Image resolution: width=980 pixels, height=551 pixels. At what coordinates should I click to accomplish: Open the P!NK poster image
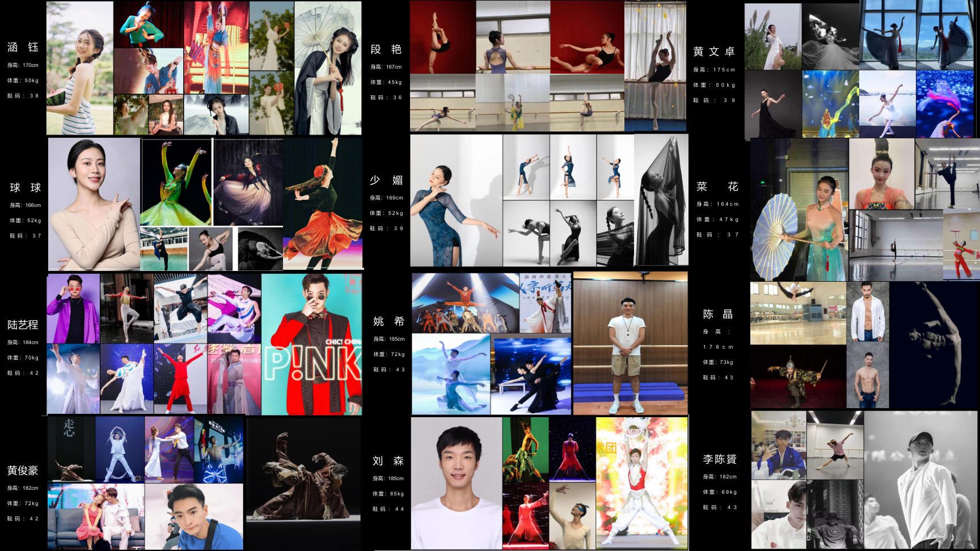312,344
